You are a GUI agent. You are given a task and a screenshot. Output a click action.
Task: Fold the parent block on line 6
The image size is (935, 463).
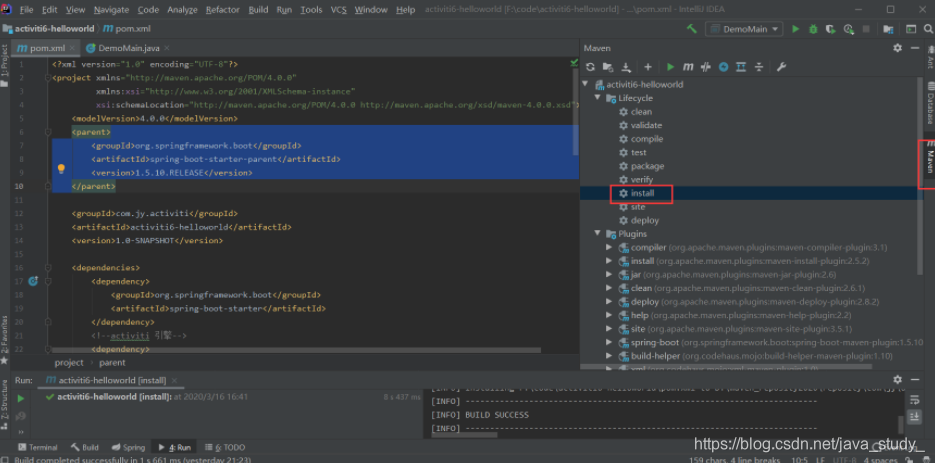(x=48, y=132)
